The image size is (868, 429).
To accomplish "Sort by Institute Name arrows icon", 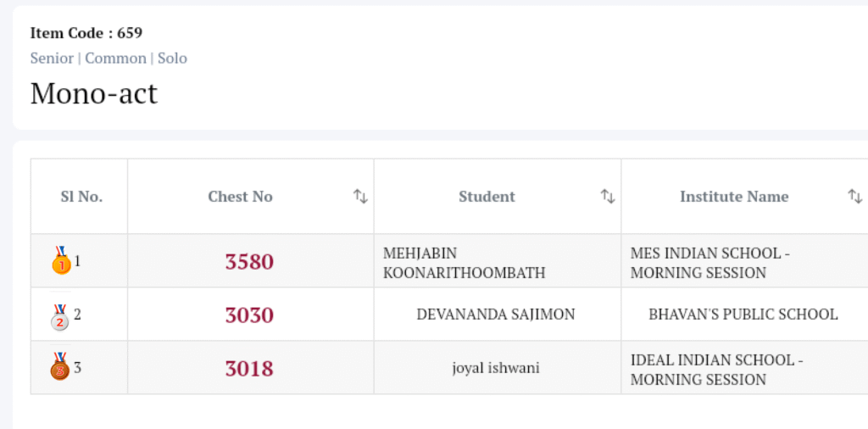I will tap(854, 197).
